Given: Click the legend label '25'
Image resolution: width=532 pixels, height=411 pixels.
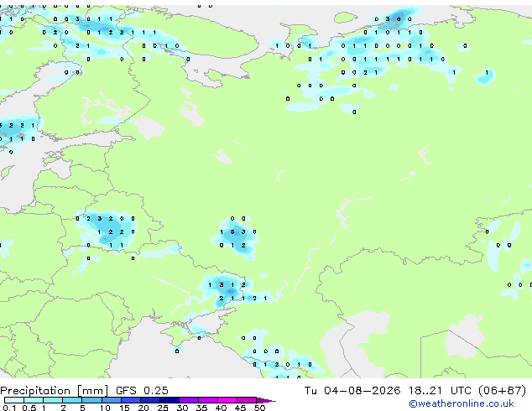Looking at the screenshot, I should click(x=163, y=408).
